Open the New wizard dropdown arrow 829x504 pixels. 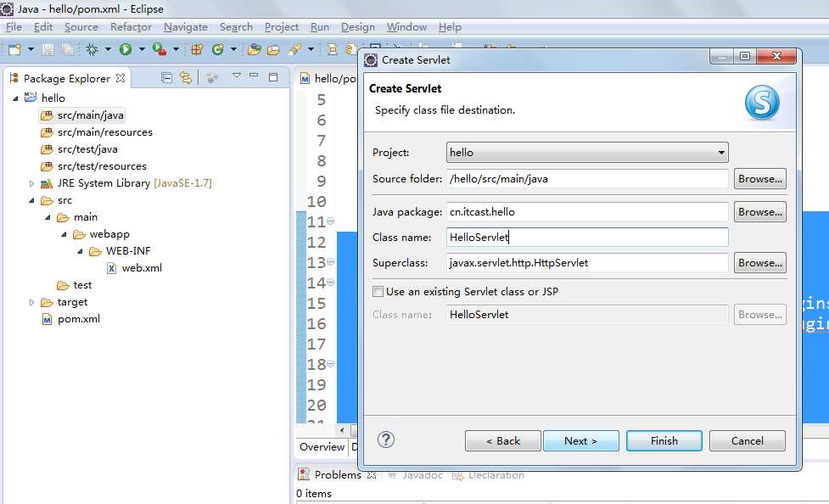click(31, 49)
